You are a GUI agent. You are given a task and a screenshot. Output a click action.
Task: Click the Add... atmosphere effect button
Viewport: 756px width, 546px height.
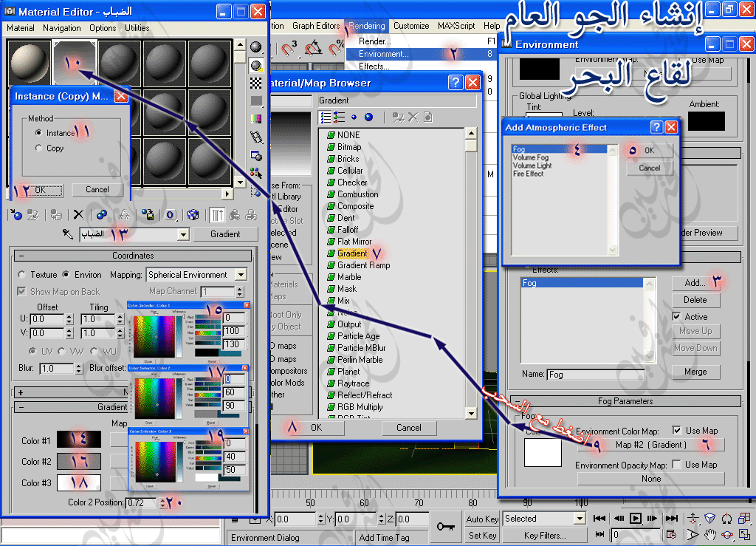[695, 283]
